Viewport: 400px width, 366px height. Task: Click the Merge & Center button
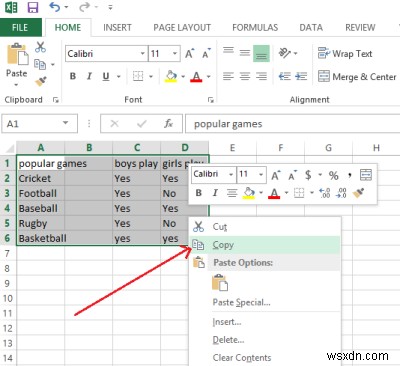(x=357, y=77)
